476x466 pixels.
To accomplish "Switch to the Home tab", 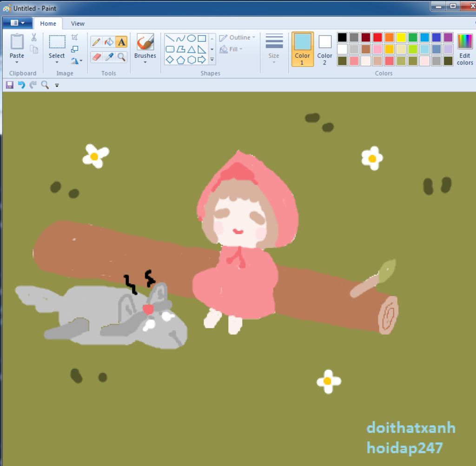I will pyautogui.click(x=48, y=24).
